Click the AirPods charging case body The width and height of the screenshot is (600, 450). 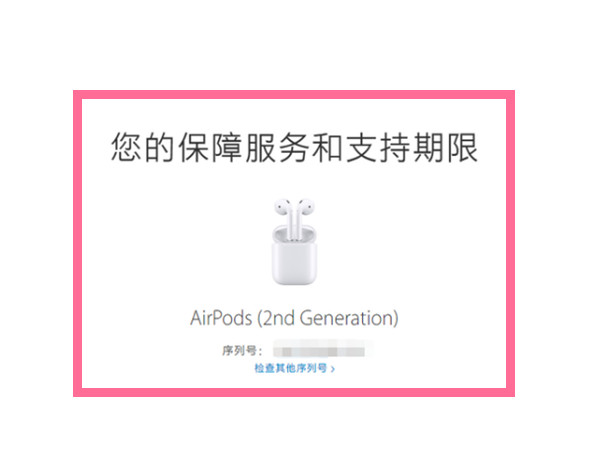coord(295,263)
